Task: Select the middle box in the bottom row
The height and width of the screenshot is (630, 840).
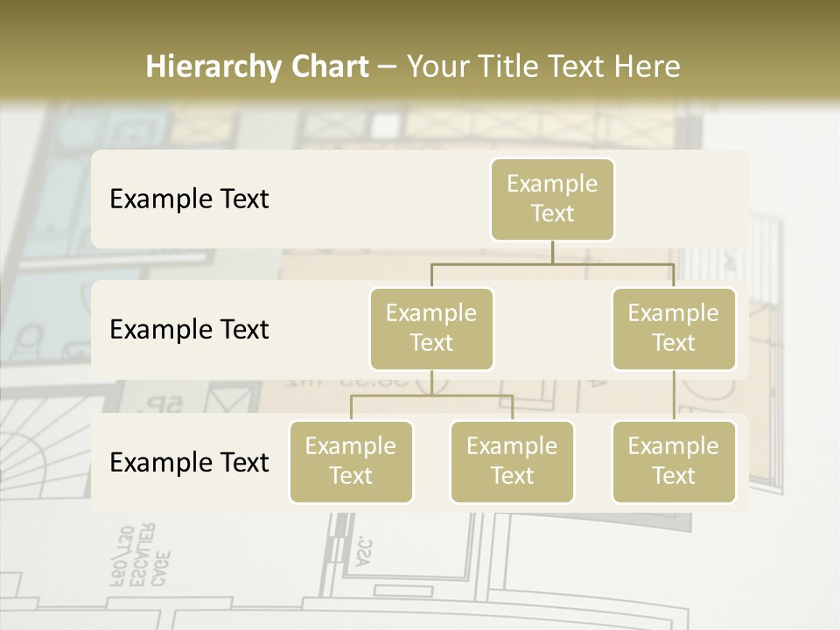Action: coord(512,461)
